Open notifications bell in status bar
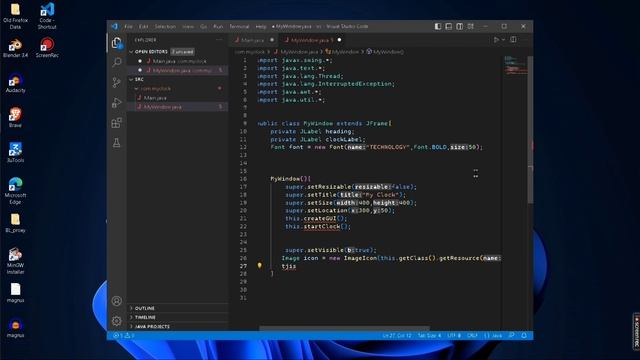 click(x=524, y=336)
